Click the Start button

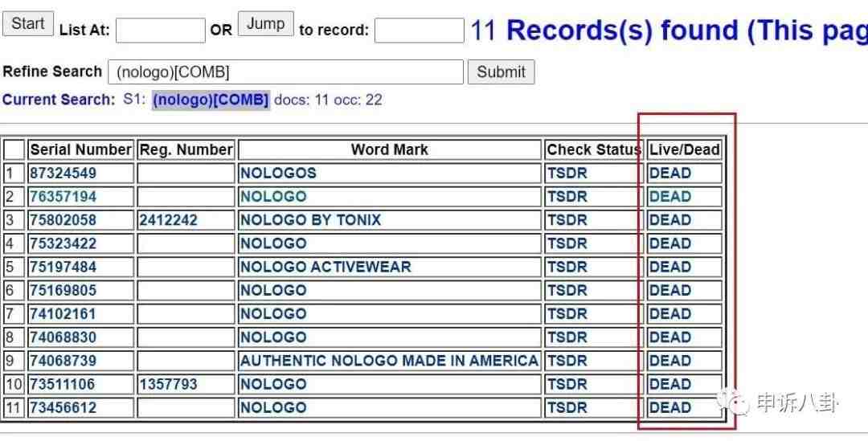pyautogui.click(x=27, y=24)
